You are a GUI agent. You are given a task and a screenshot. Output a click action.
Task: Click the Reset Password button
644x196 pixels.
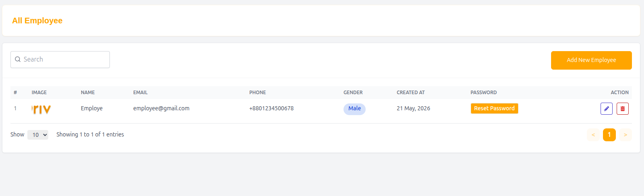[x=494, y=109]
